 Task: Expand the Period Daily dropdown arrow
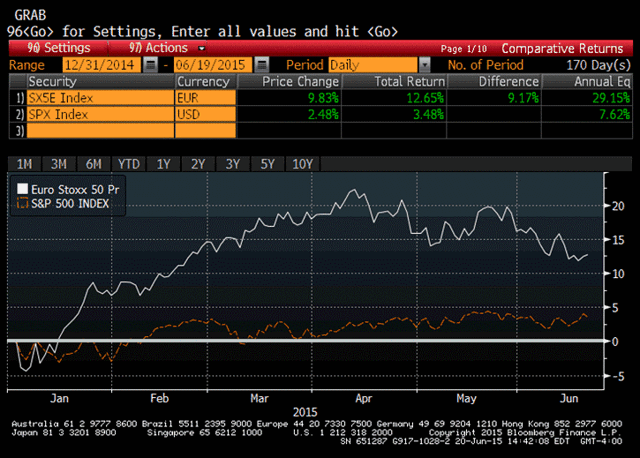(x=424, y=64)
